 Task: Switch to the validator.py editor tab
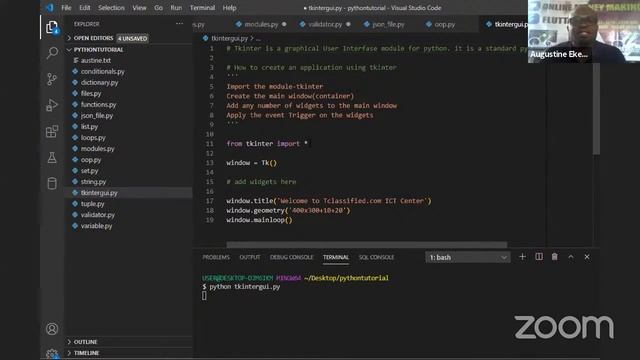tap(325, 24)
